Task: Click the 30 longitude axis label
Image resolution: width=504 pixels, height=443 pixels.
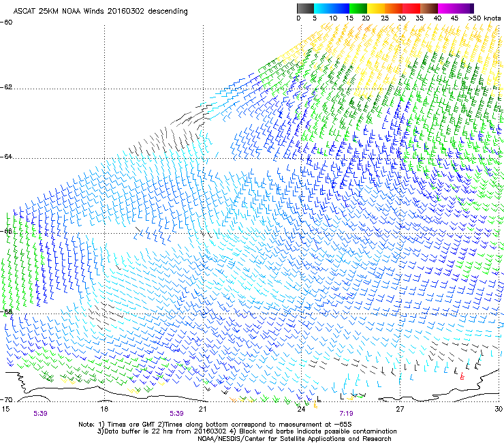Action: coord(499,409)
